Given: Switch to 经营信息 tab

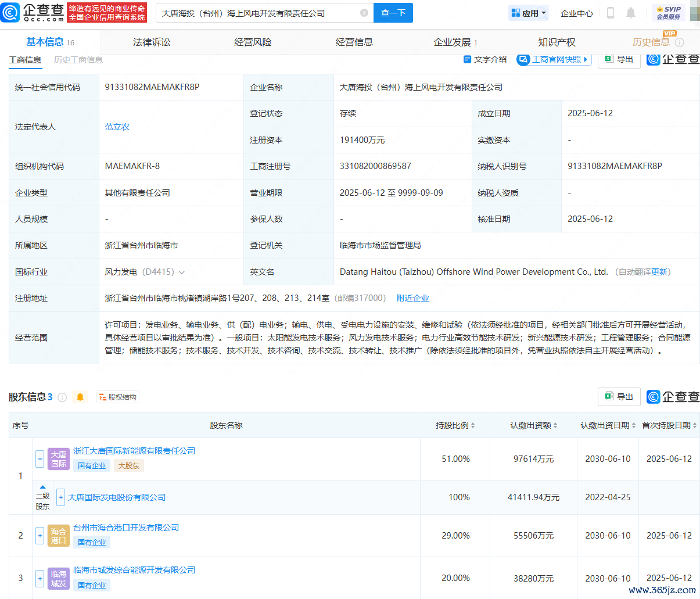Looking at the screenshot, I should (354, 42).
